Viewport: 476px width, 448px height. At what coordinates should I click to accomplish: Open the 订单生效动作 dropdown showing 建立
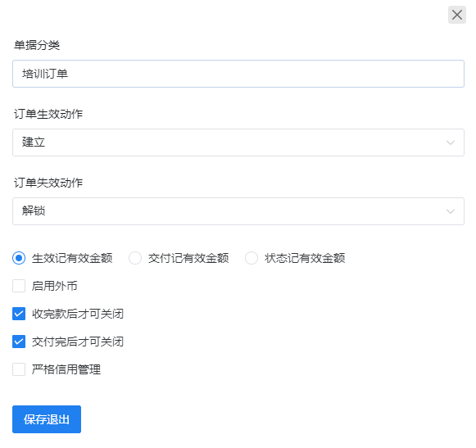[238, 143]
